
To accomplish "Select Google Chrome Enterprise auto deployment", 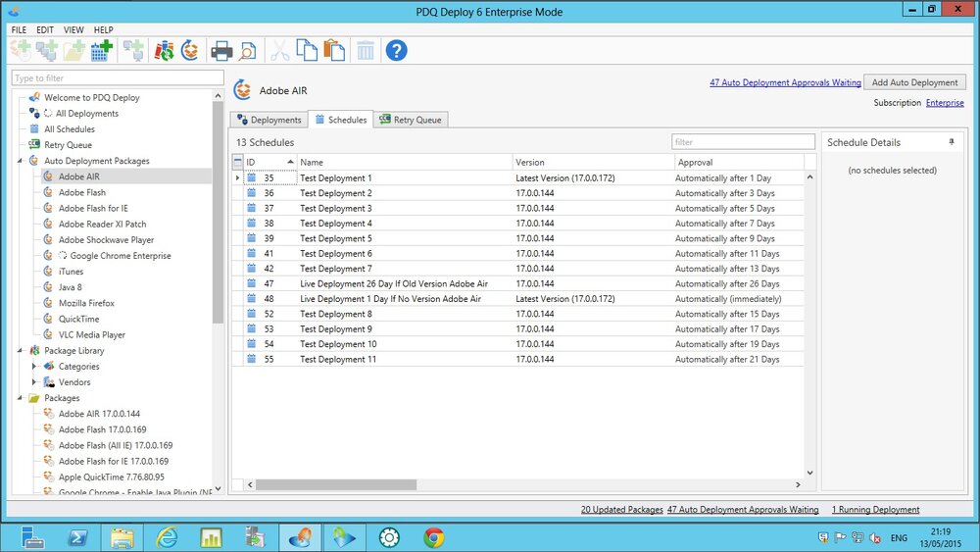I will pyautogui.click(x=120, y=256).
